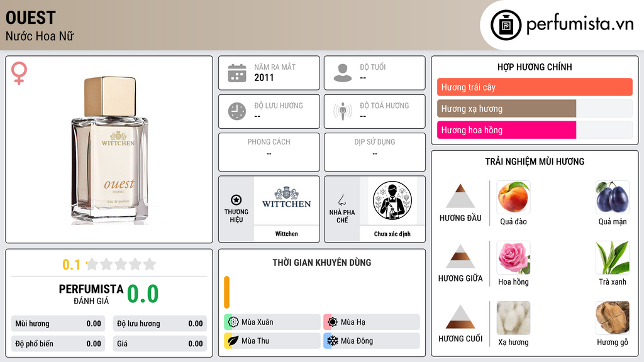
Task: Click the Hương giữa pyramid icon
Action: click(x=460, y=256)
